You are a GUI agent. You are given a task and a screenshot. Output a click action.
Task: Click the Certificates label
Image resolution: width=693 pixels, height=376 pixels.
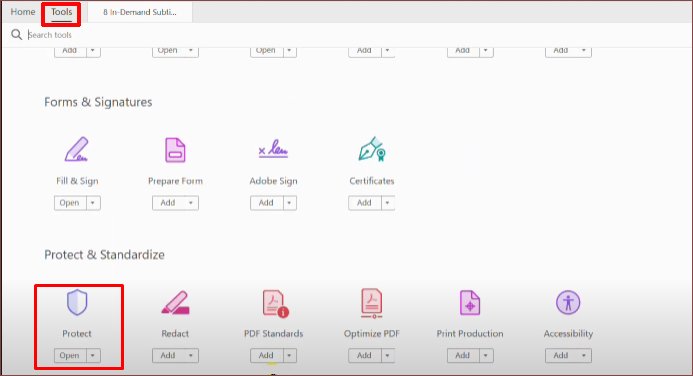[372, 181]
